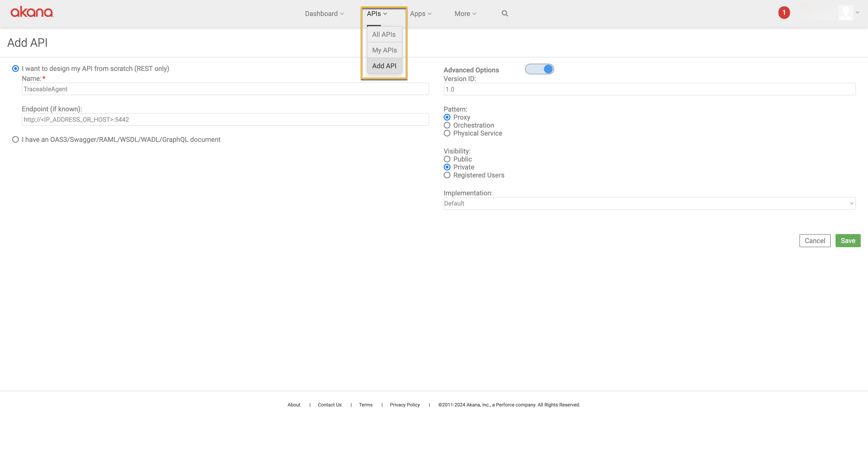Open the Apps dropdown menu
The image size is (868, 459).
[420, 14]
